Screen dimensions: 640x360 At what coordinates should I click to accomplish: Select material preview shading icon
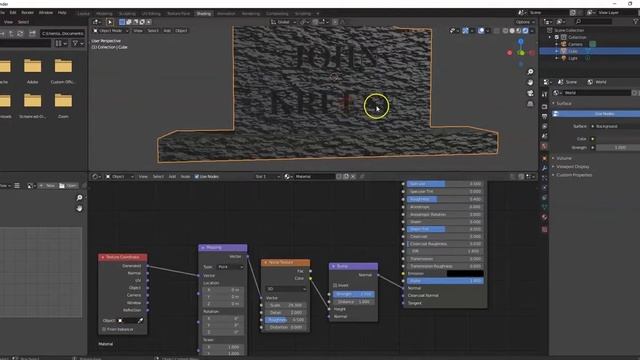(518, 31)
